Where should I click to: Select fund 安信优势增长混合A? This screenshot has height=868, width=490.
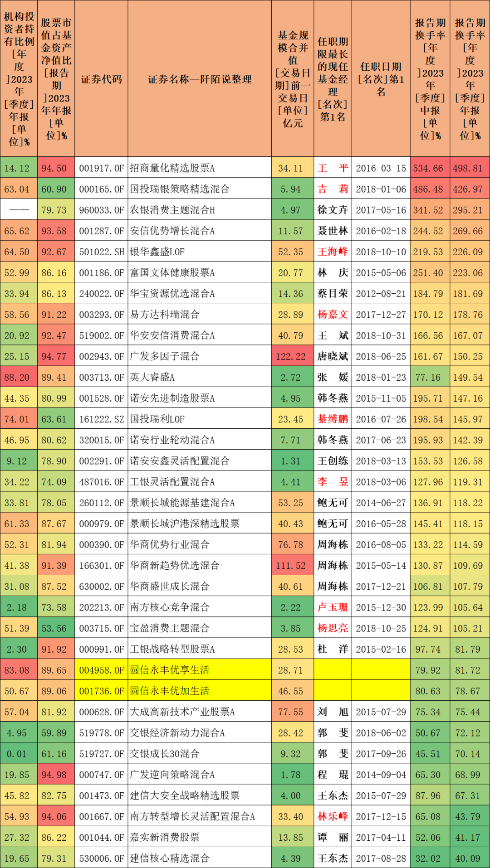pyautogui.click(x=172, y=231)
